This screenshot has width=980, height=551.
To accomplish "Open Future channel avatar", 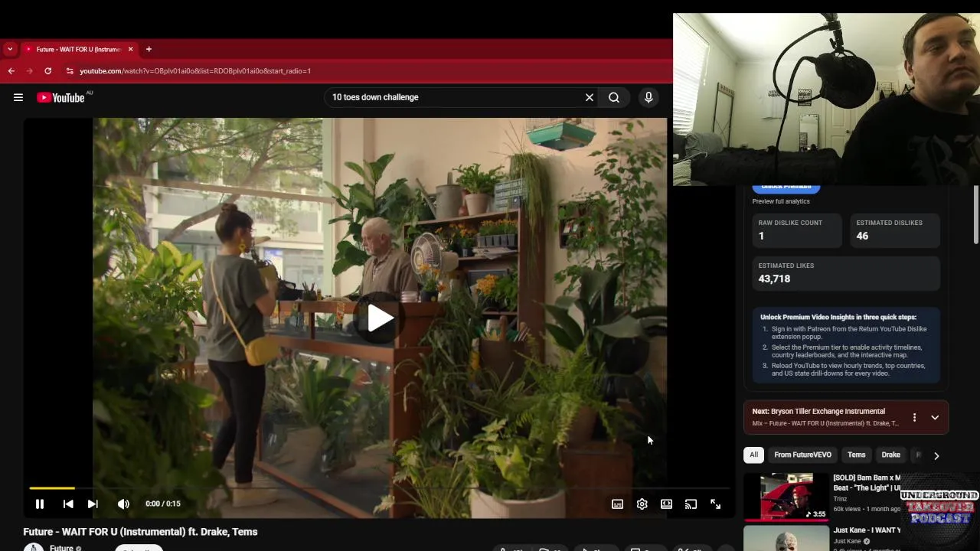I will (34, 547).
